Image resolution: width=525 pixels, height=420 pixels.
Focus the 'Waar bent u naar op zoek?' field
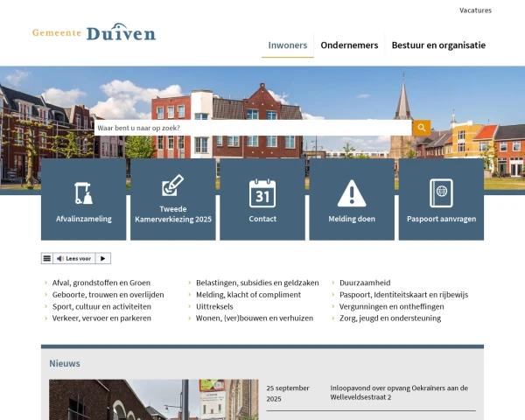252,128
